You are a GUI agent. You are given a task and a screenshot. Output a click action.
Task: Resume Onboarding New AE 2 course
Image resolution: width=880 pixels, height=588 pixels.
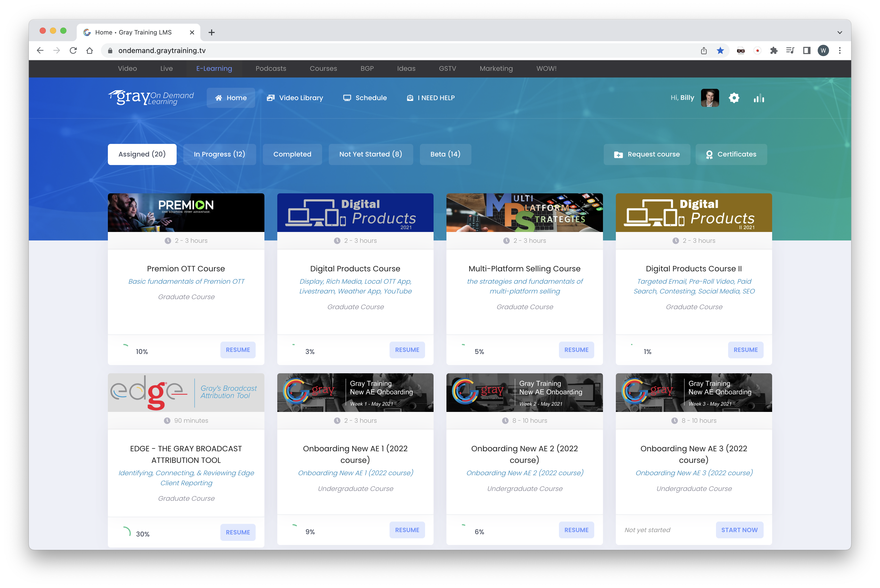pyautogui.click(x=576, y=530)
